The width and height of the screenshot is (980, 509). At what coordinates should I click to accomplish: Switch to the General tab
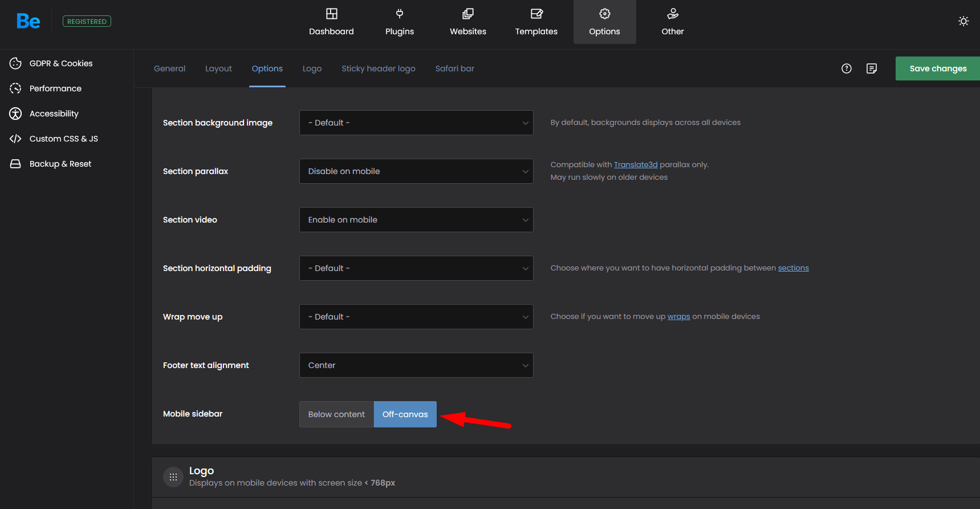click(x=169, y=68)
